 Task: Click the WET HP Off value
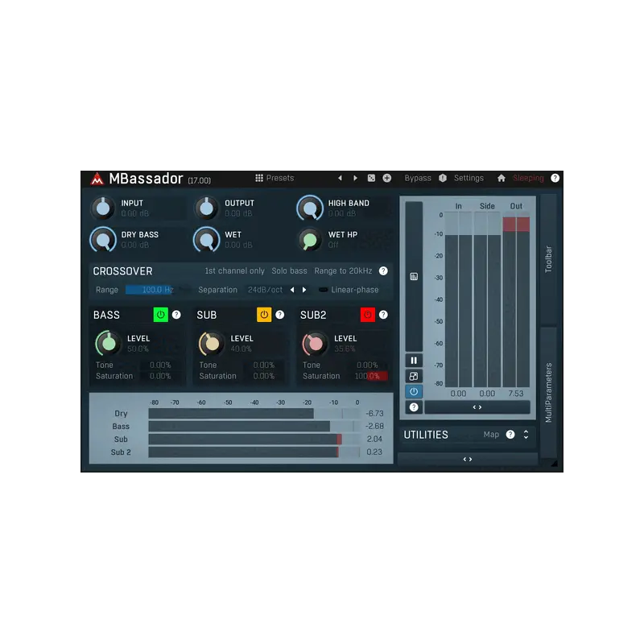pos(333,246)
